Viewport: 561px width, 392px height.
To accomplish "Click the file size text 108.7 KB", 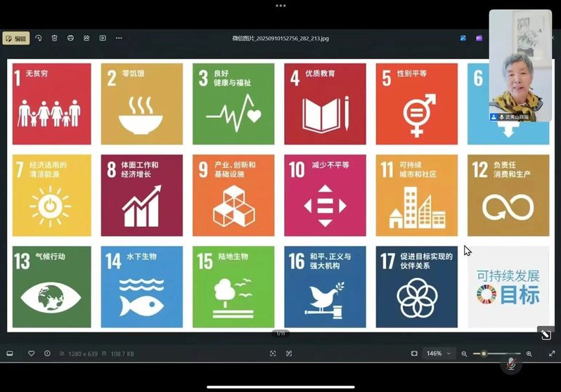I will tap(122, 354).
